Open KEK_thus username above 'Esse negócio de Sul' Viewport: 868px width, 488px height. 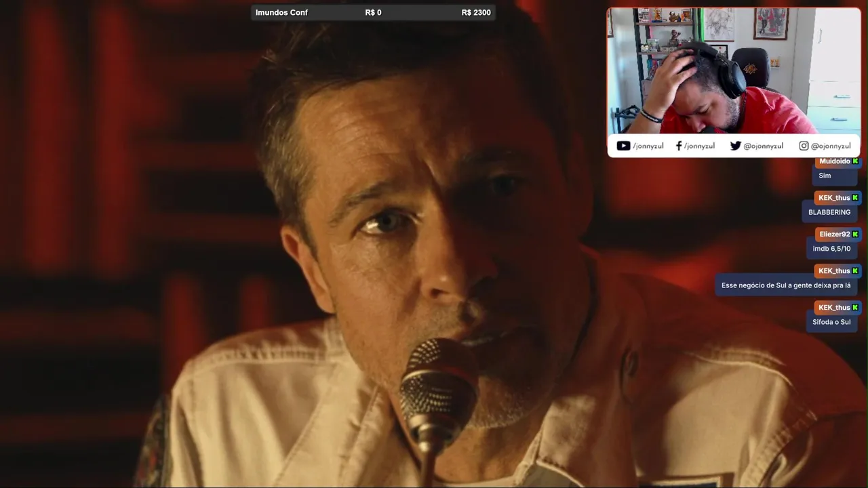[834, 271]
